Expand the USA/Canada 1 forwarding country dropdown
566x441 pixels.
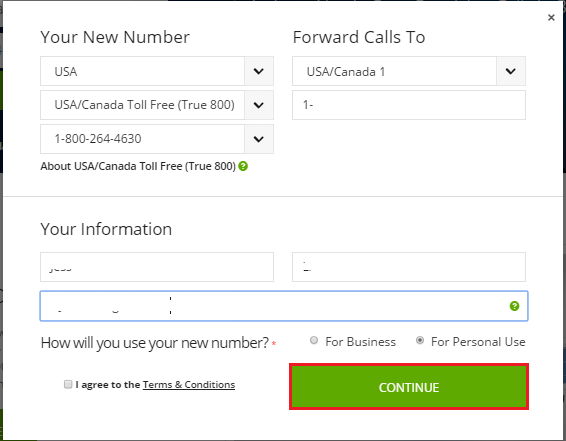point(510,71)
